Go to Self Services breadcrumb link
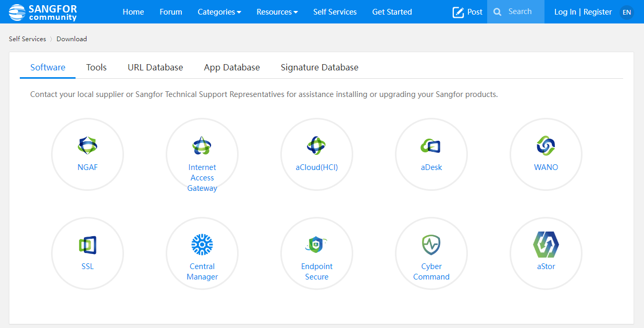Viewport: 644px width, 328px height. click(28, 39)
